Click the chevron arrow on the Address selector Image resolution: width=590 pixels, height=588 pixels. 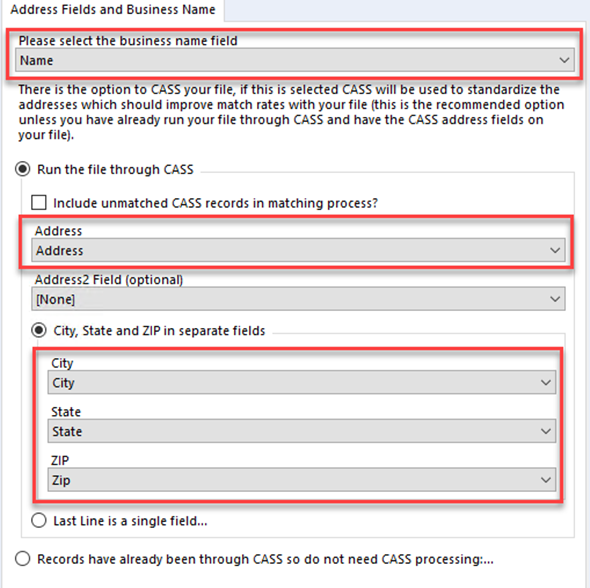(555, 250)
